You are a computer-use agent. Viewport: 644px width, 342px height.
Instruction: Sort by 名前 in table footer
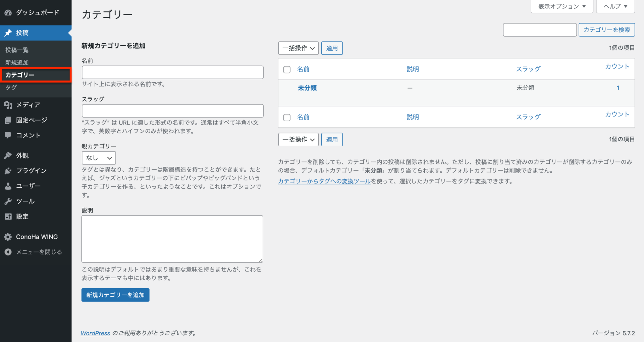pyautogui.click(x=303, y=117)
